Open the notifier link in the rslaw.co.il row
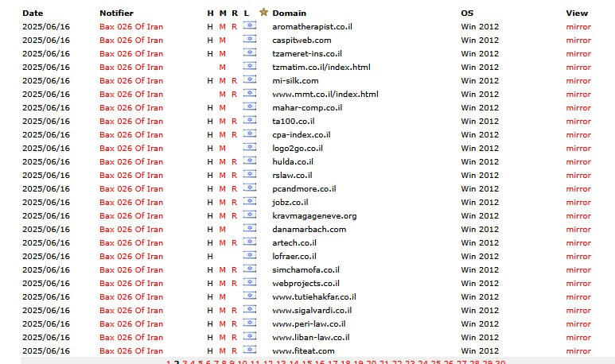This screenshot has height=364, width=615. (131, 175)
